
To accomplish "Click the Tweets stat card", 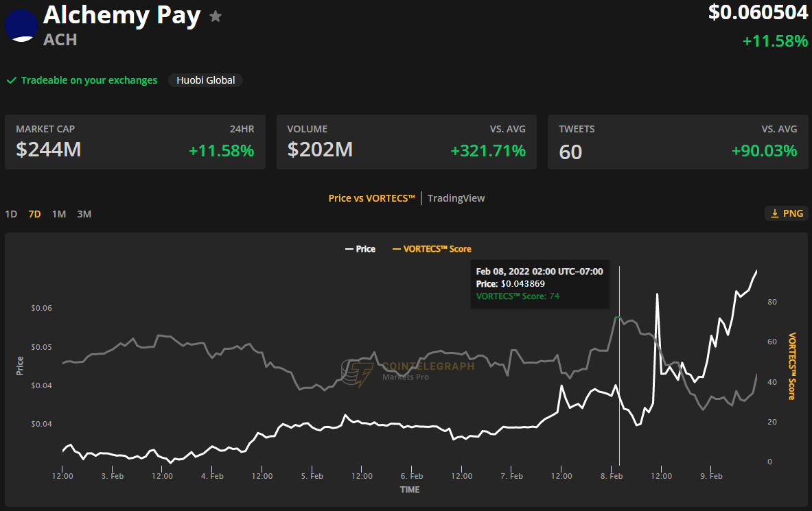I will point(677,142).
